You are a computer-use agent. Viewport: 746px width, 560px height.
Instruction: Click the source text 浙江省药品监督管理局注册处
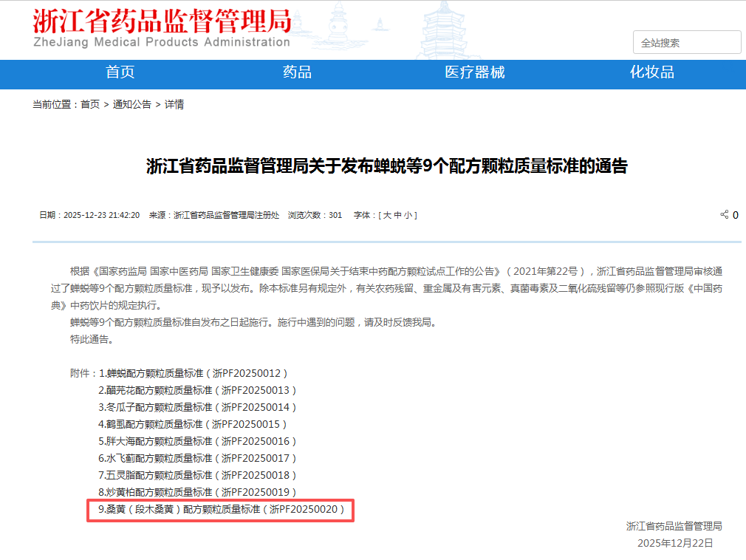coord(227,215)
